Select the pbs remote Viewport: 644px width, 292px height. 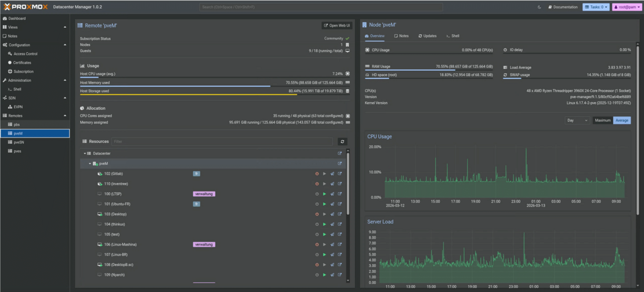pyautogui.click(x=35, y=124)
